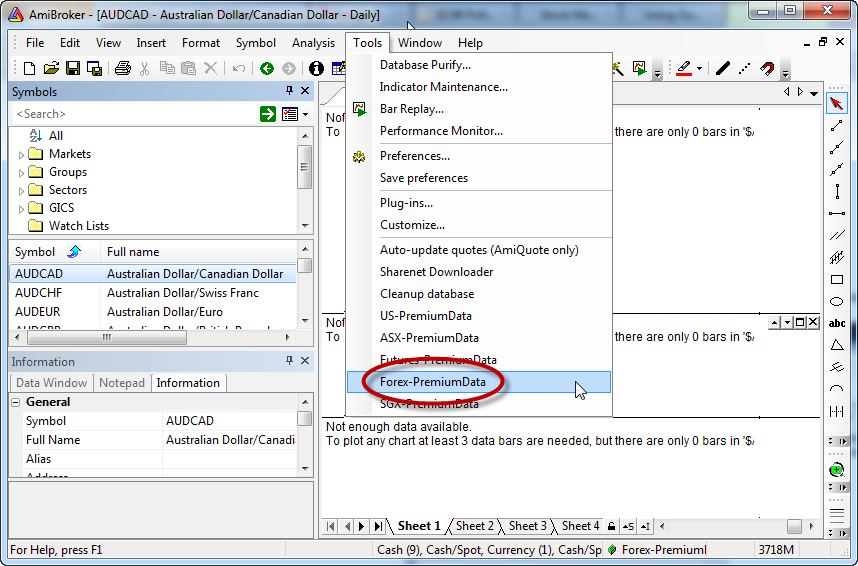858x566 pixels.
Task: Select the AUDCHF symbol row
Action: pos(153,293)
